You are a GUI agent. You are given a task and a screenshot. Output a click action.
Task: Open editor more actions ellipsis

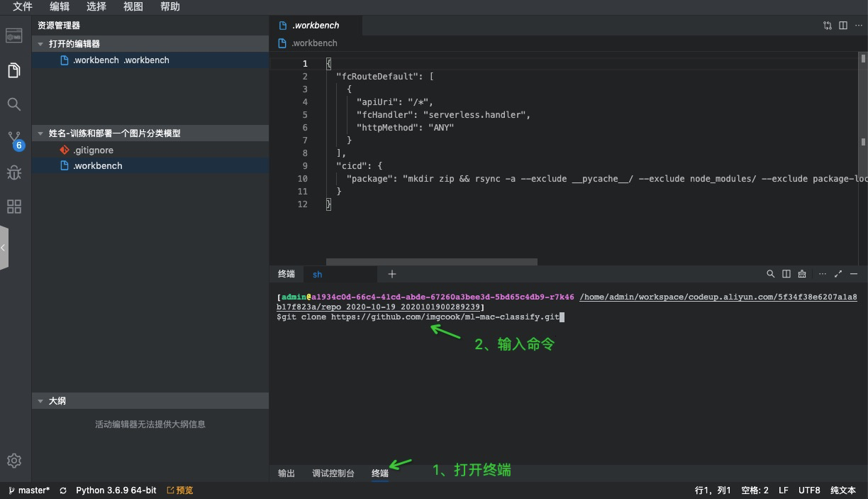click(858, 26)
